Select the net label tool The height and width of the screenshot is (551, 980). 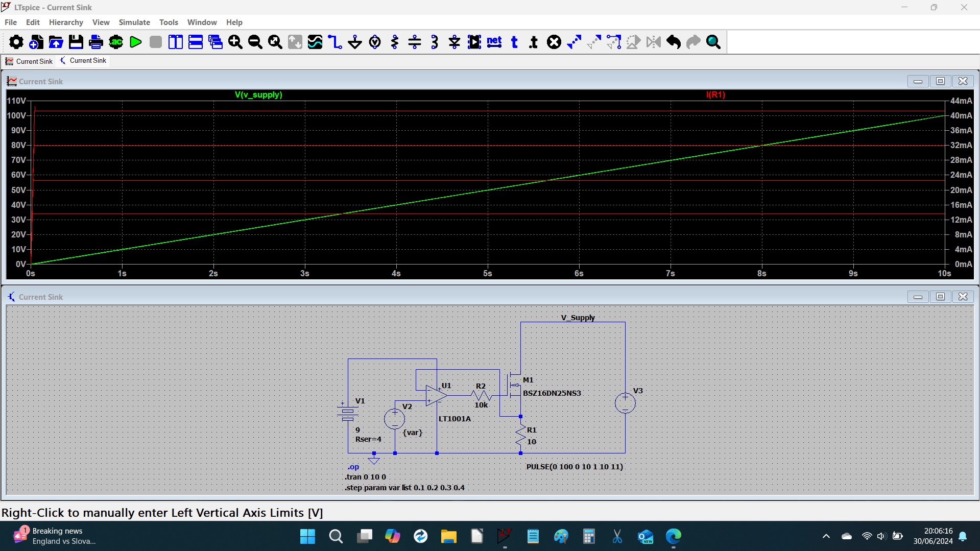pyautogui.click(x=494, y=42)
